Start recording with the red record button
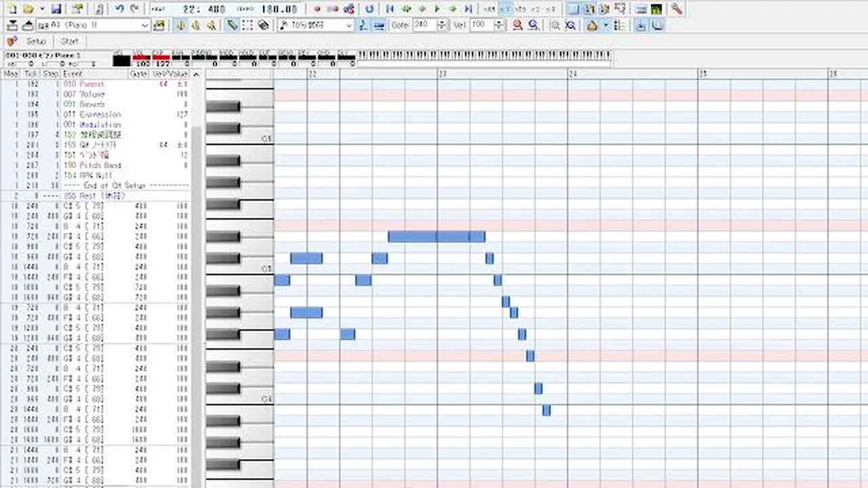This screenshot has height=488, width=868. click(317, 9)
